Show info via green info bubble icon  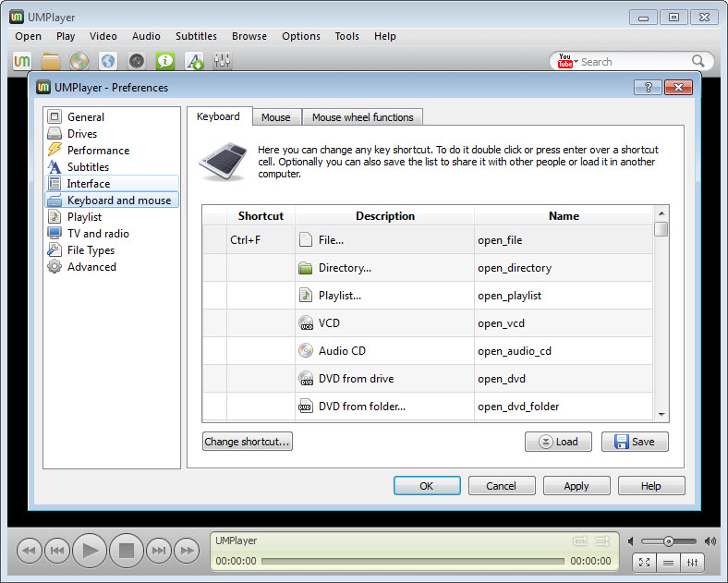[x=165, y=61]
